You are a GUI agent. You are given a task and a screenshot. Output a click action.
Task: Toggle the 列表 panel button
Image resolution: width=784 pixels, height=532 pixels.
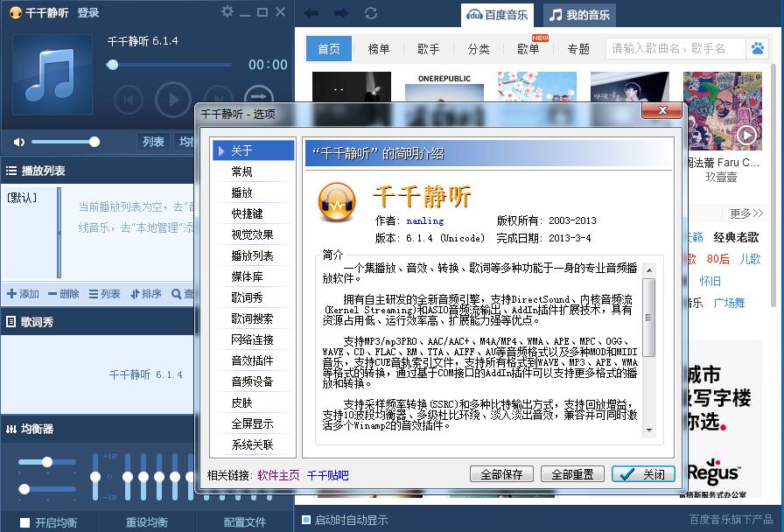[153, 142]
